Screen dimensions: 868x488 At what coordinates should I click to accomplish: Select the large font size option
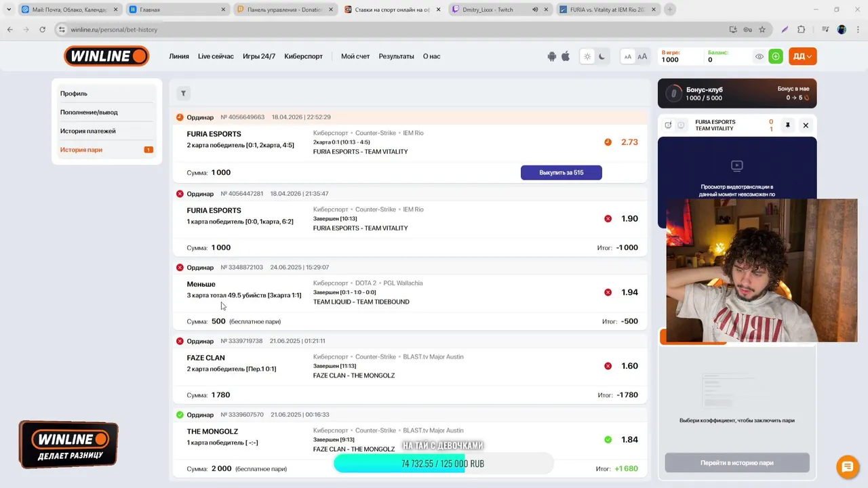point(642,57)
